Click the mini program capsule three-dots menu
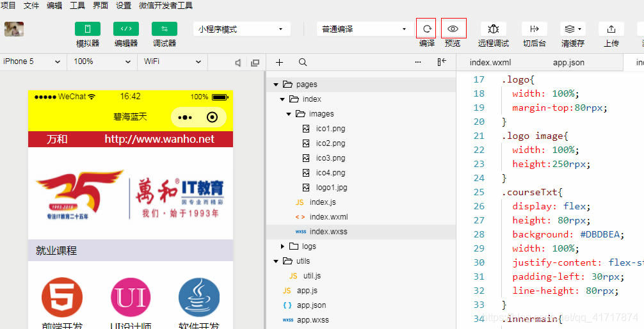This screenshot has width=644, height=329. (x=185, y=118)
